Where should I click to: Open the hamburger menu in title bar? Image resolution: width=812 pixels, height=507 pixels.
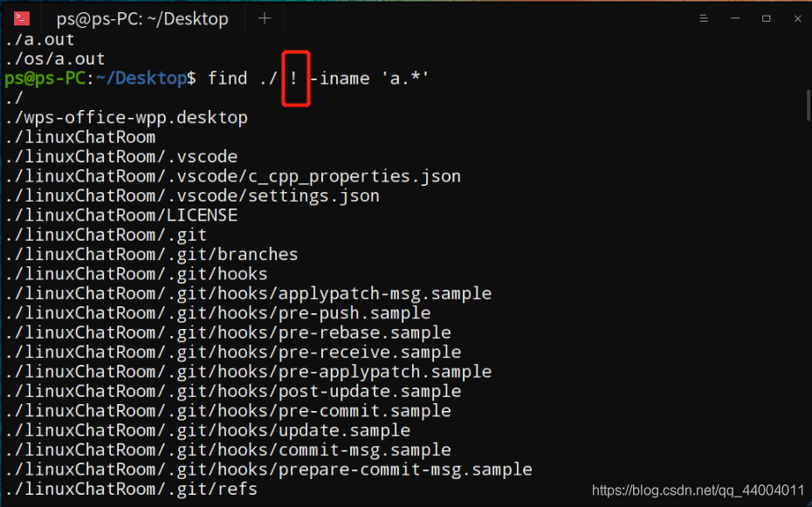[x=703, y=18]
